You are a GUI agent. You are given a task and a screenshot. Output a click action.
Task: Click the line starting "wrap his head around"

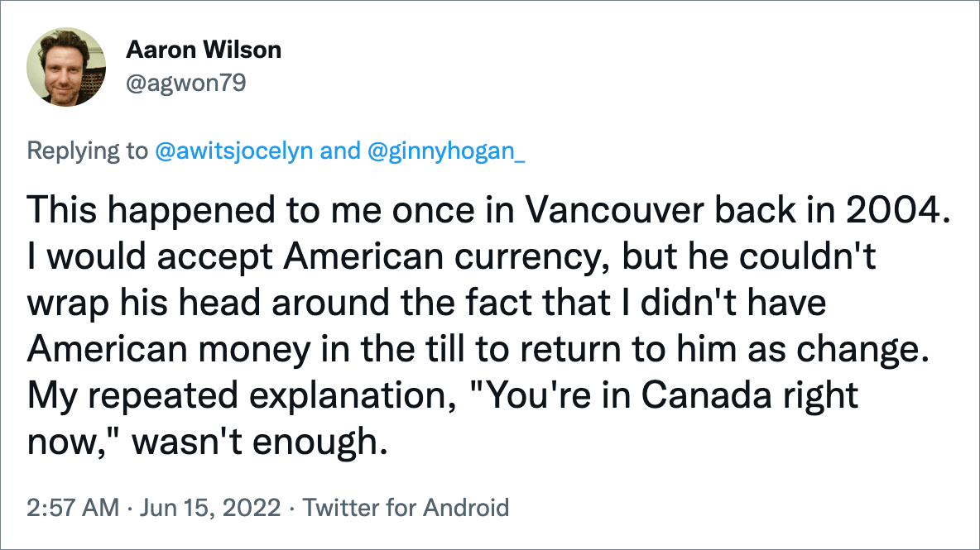[x=426, y=303]
